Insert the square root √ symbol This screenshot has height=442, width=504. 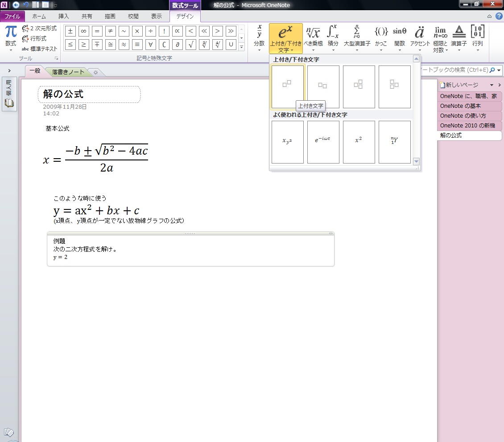pyautogui.click(x=190, y=44)
